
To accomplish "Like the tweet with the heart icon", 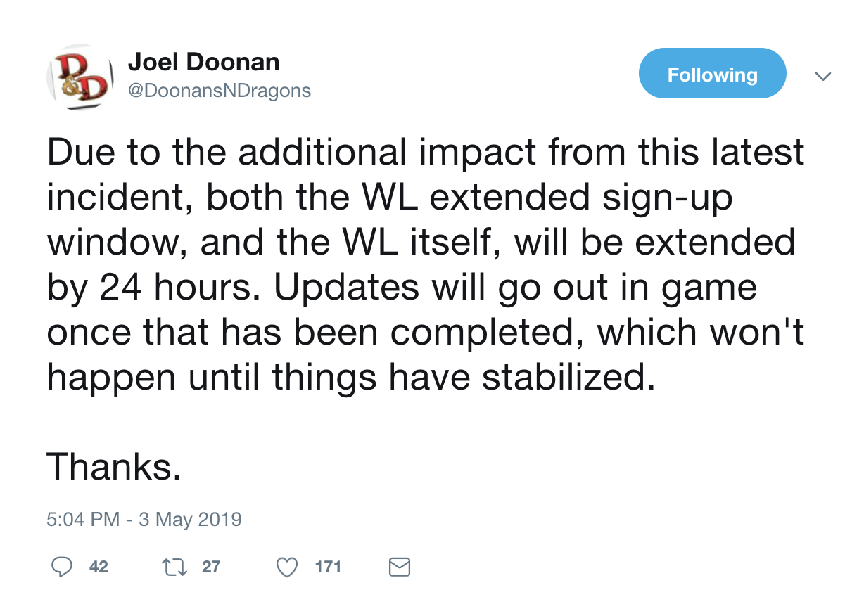I will click(x=286, y=567).
